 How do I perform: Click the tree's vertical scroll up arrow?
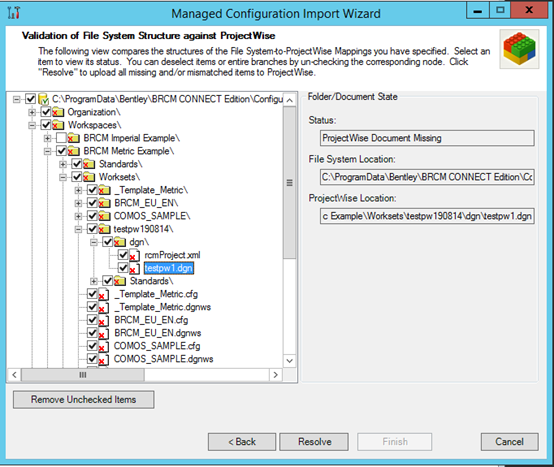coord(289,100)
